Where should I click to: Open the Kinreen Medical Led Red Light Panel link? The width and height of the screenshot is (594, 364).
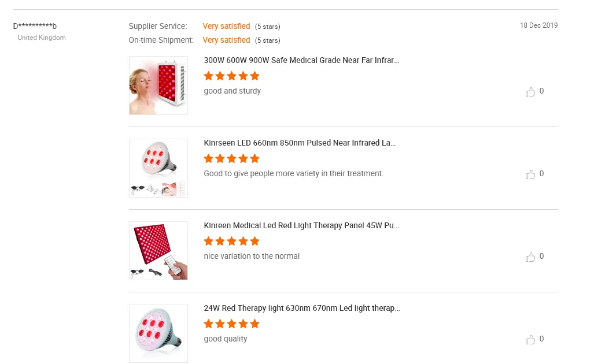point(301,225)
